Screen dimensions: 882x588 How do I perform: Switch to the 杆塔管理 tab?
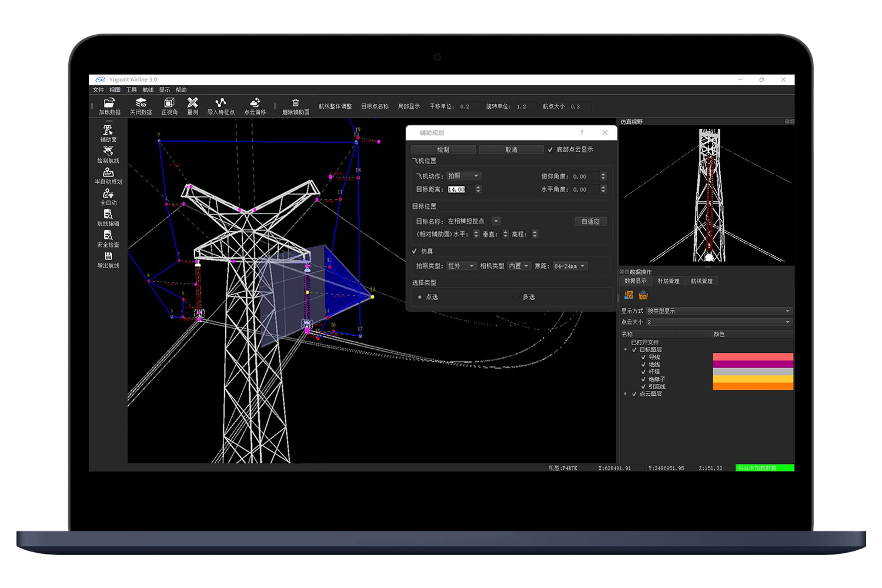(668, 281)
